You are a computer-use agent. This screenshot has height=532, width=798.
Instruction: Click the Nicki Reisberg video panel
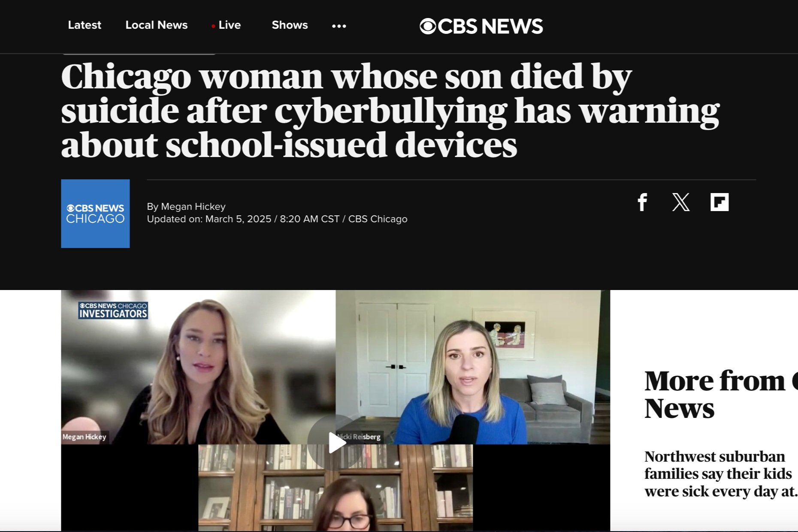click(473, 367)
